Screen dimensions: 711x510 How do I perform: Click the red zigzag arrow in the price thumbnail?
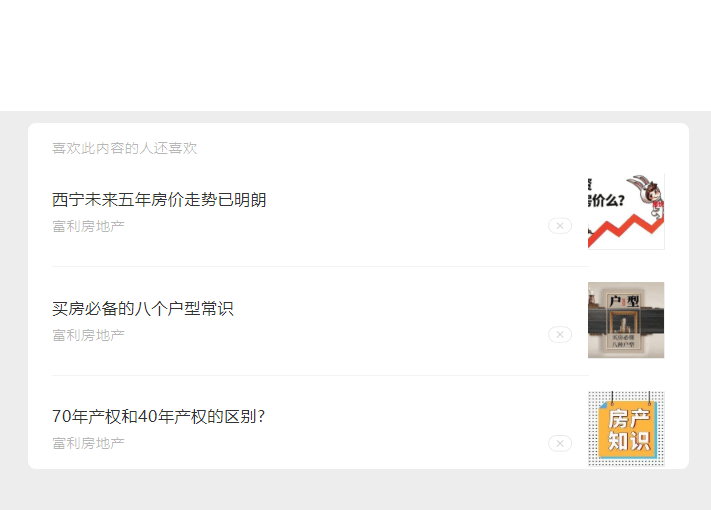tap(626, 230)
